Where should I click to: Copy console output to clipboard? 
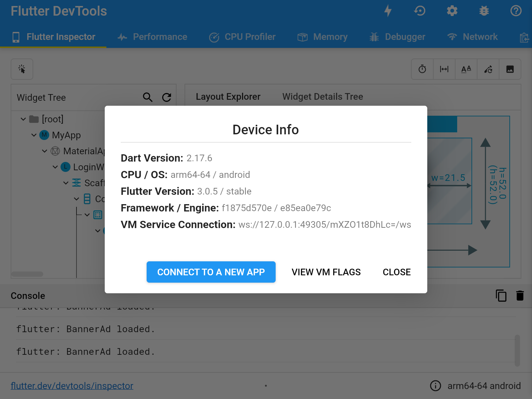[x=501, y=296]
